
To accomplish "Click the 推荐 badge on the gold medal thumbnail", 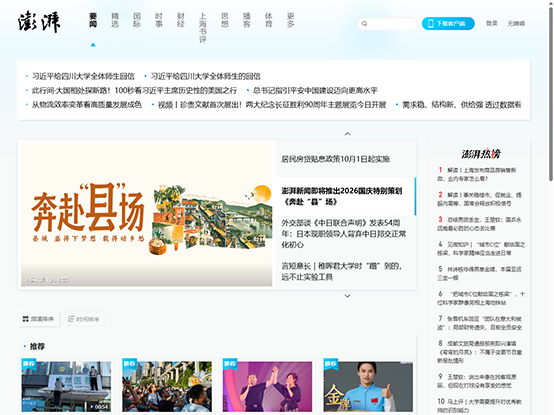I will click(x=331, y=363).
